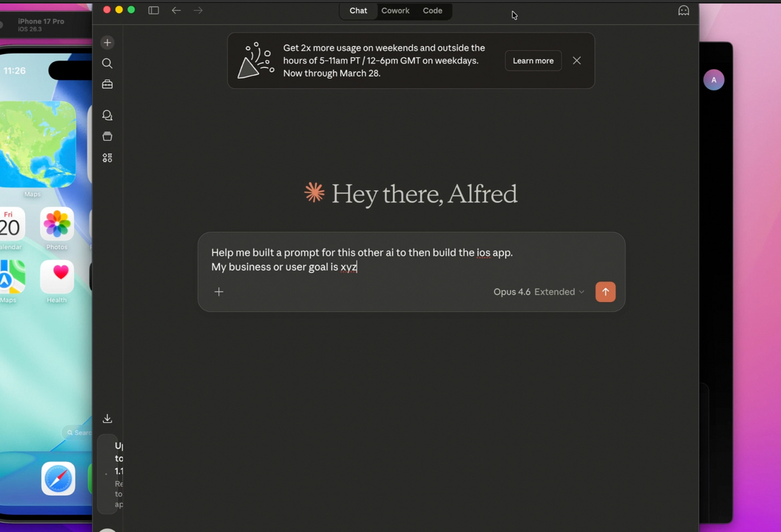Click into the prompt text field

411,260
